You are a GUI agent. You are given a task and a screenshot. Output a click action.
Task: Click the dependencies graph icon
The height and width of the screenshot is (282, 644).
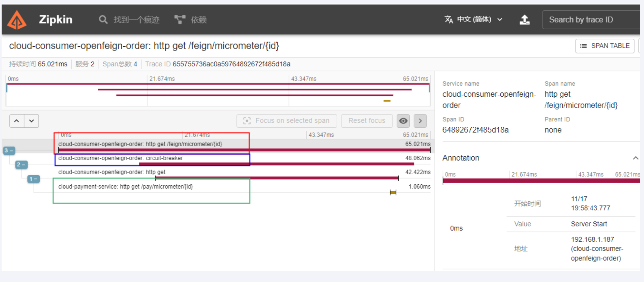(180, 20)
